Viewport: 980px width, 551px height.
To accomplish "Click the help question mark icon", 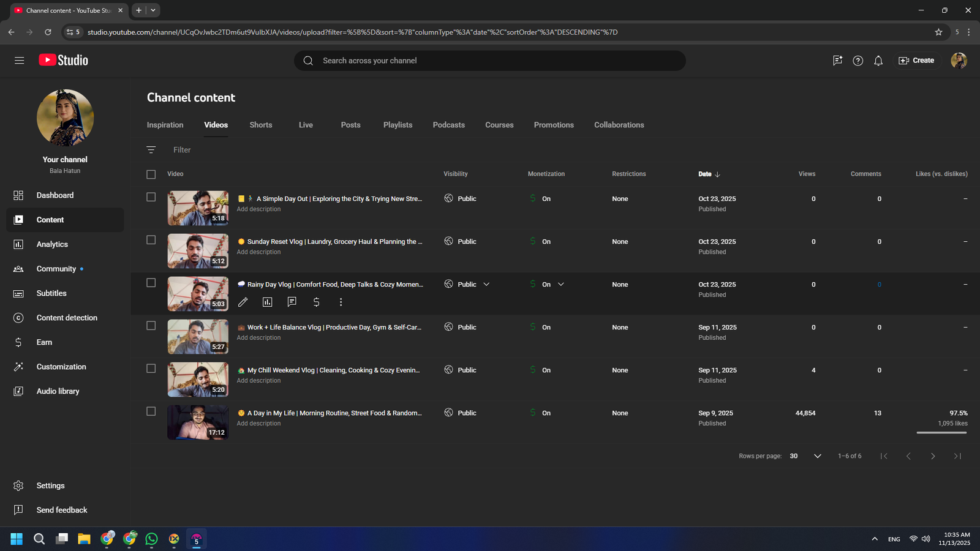I will [858, 61].
